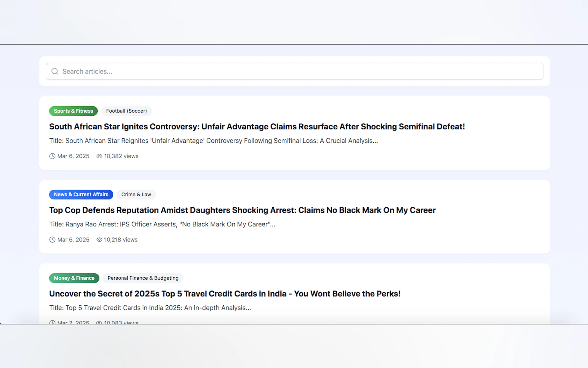The height and width of the screenshot is (368, 588).
Task: Click the search magnifier icon
Action: 55,71
